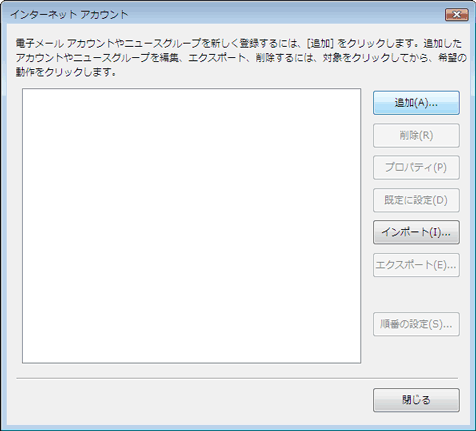Viewport: 476px width, 431px height.
Task: Import an account using インポート button
Action: (x=416, y=232)
